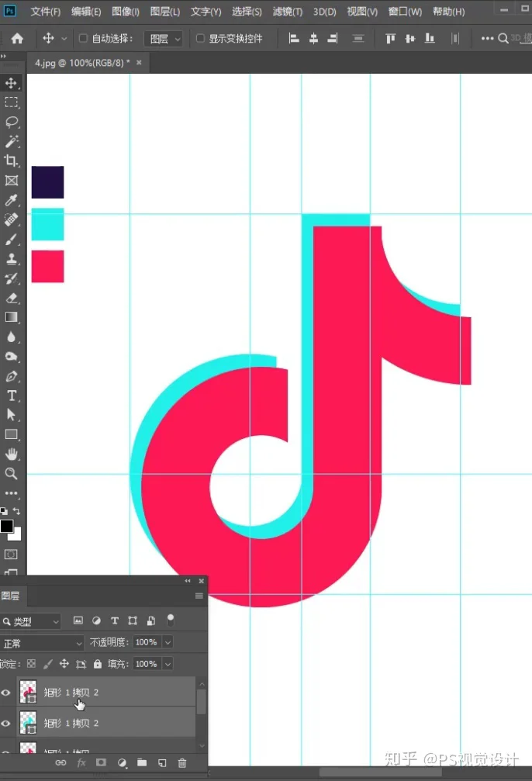The image size is (532, 781).
Task: Open the Layers panel options menu
Action: [x=199, y=596]
